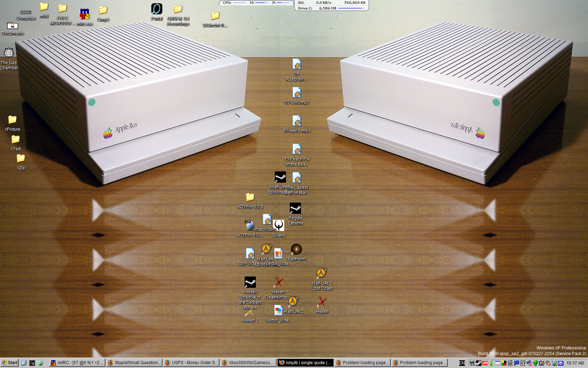Open the Hexen Deathkings shortcut

[278, 282]
